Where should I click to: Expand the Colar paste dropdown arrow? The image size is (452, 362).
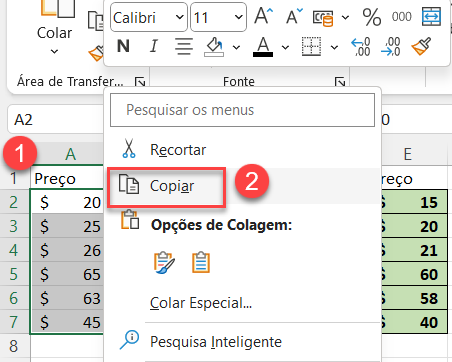[x=54, y=51]
